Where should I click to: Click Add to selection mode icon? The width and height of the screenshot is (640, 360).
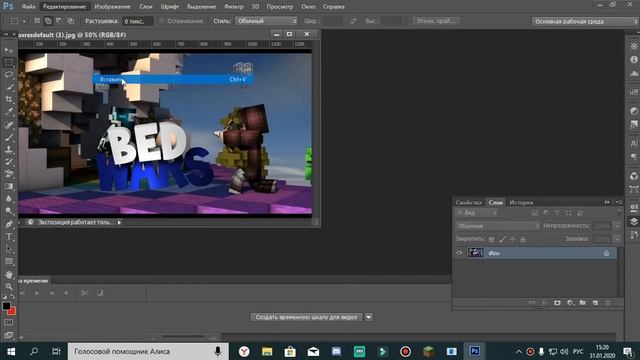tap(48, 21)
